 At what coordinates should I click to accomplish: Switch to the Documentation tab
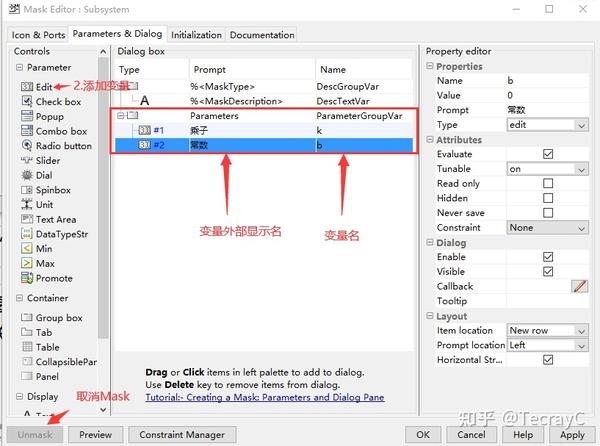click(x=262, y=35)
